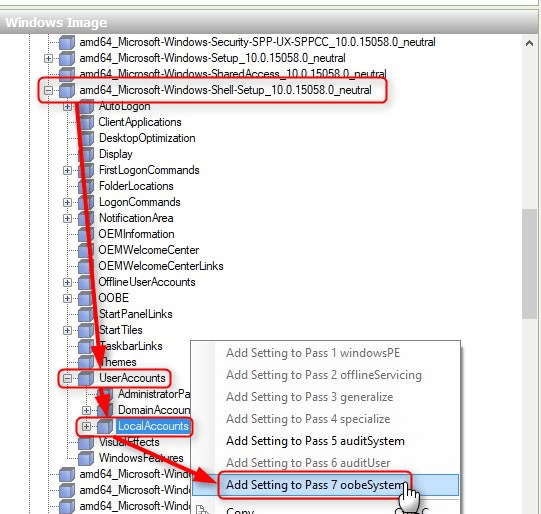Image resolution: width=541 pixels, height=514 pixels.
Task: Click the cube icon next to LogonCommands
Action: pos(86,202)
